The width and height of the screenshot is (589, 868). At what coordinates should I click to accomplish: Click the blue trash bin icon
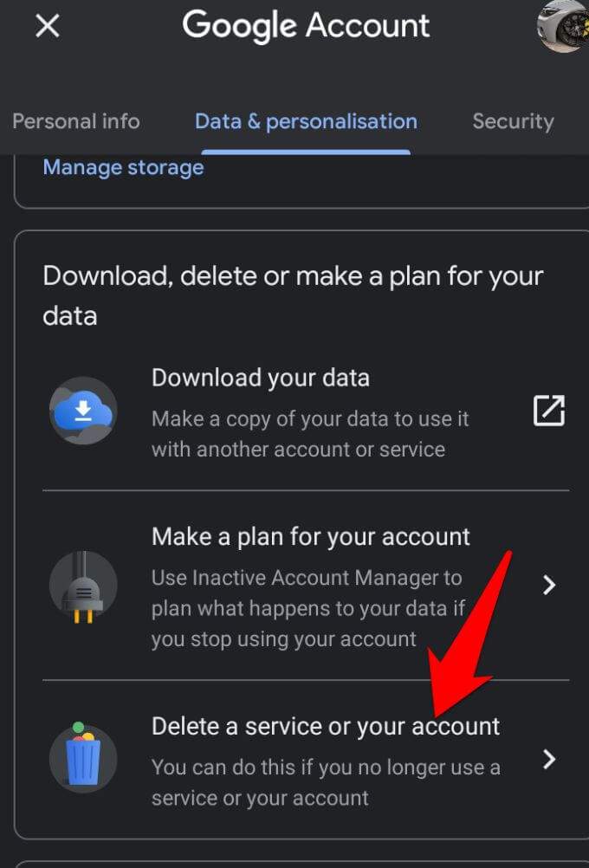tap(83, 759)
